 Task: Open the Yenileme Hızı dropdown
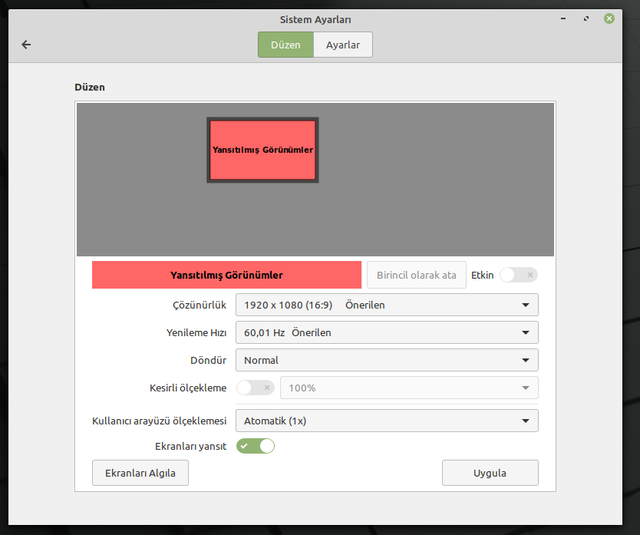click(387, 333)
